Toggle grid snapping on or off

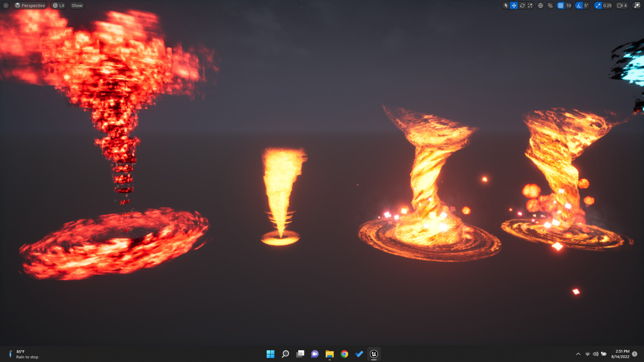560,5
